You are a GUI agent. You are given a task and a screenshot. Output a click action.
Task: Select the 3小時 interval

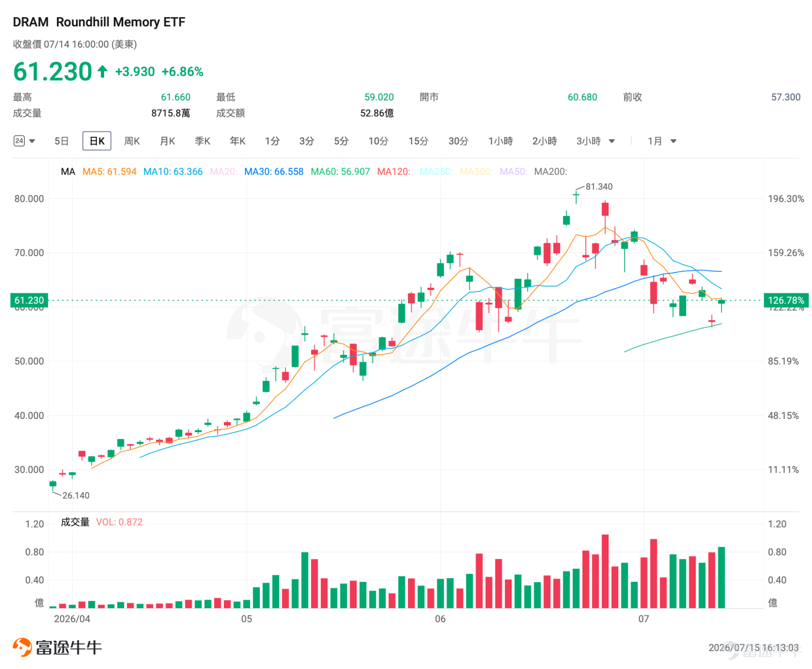(x=589, y=141)
